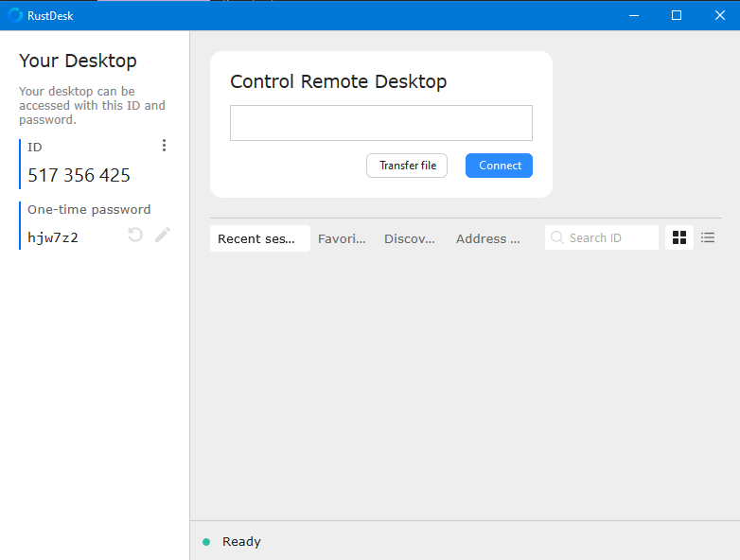
Task: Select the one-time password hjw7z2
Action: pyautogui.click(x=53, y=237)
